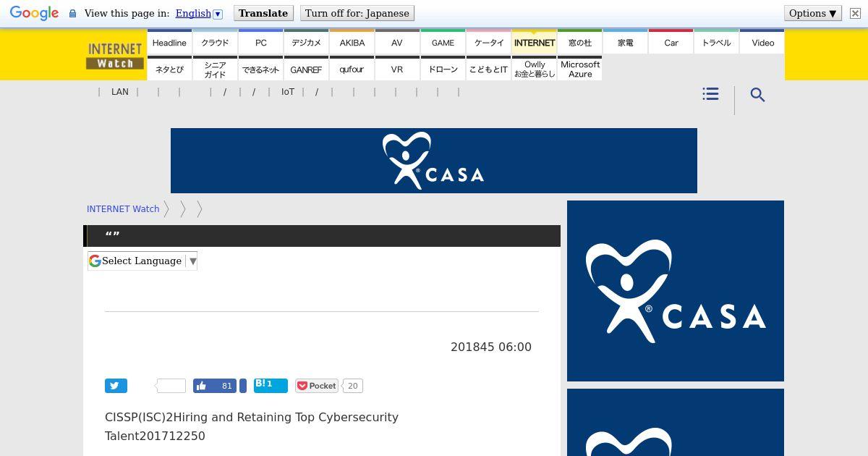Save article with Pocket button
This screenshot has width=868, height=456.
coord(317,386)
